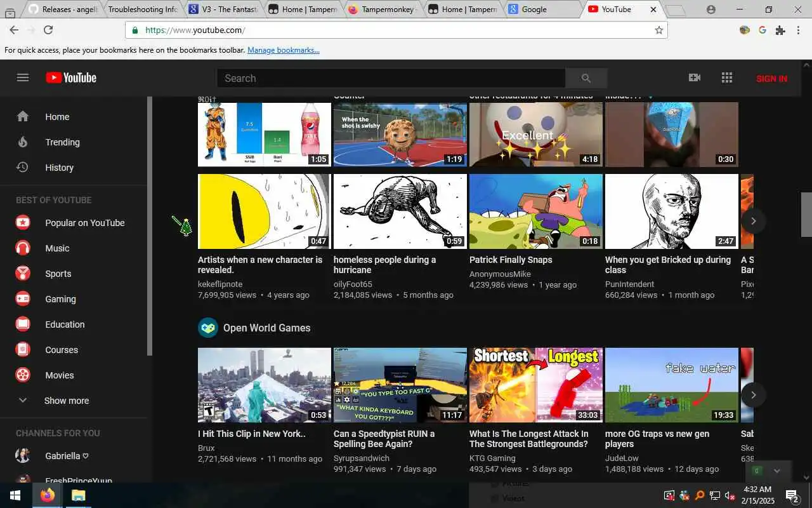Click the muted volume tray icon
Image resolution: width=812 pixels, height=508 pixels.
[730, 495]
